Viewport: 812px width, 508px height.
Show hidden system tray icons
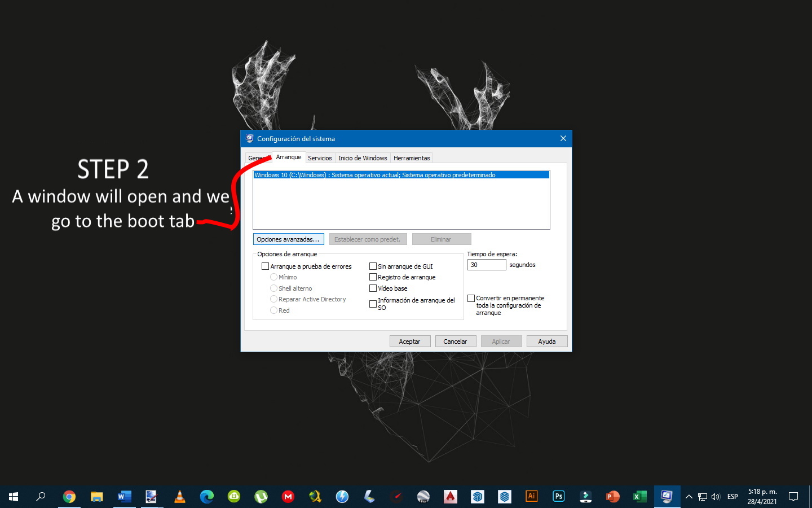689,497
